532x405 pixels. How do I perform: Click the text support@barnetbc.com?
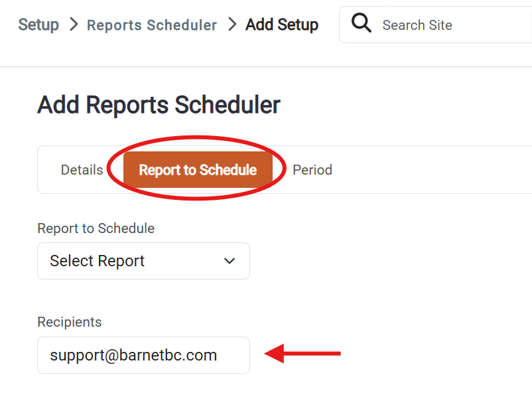click(133, 355)
